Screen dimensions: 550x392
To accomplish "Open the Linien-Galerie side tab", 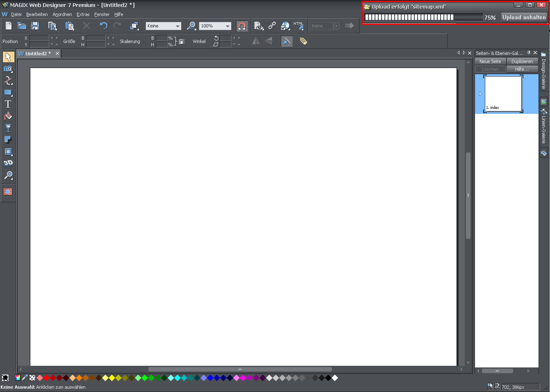I will coord(543,127).
